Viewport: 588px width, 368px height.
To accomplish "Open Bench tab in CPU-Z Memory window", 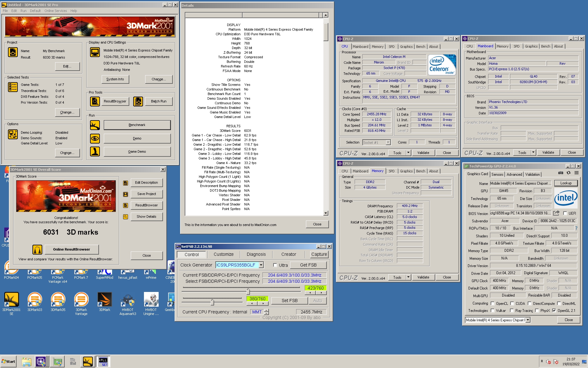I will [x=420, y=171].
